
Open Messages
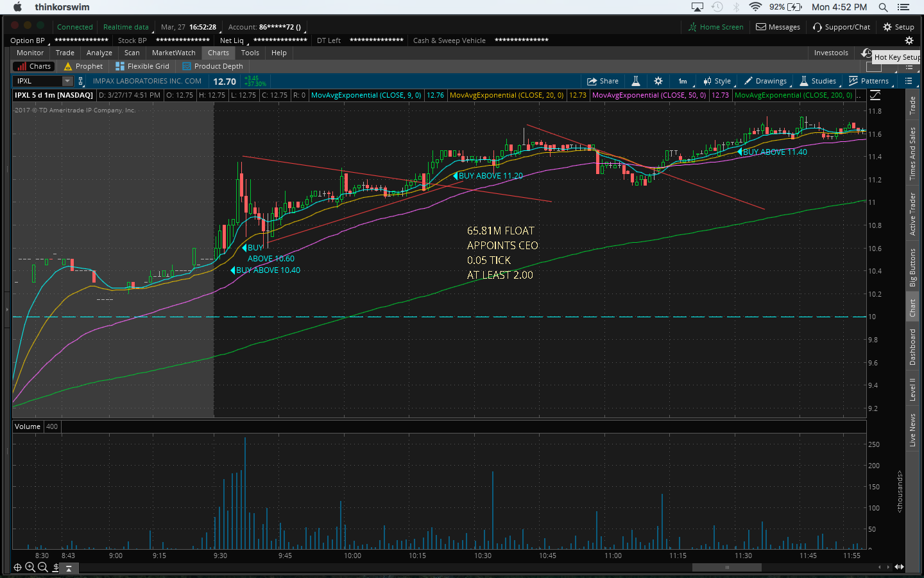point(778,27)
